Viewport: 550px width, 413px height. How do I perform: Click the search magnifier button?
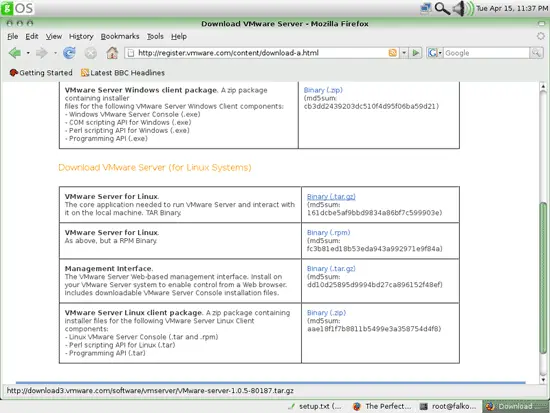click(536, 53)
